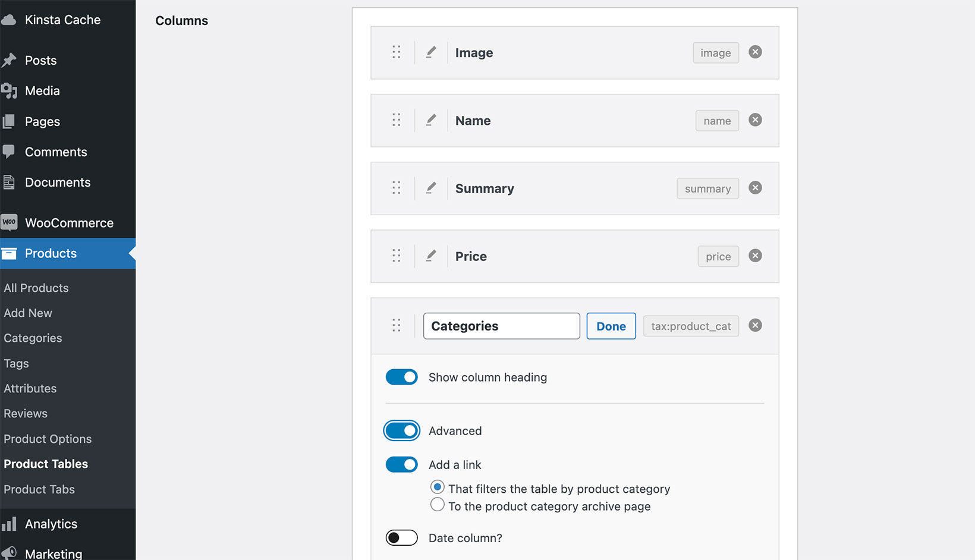975x560 pixels.
Task: Click inside the Categories name input field
Action: click(x=501, y=326)
